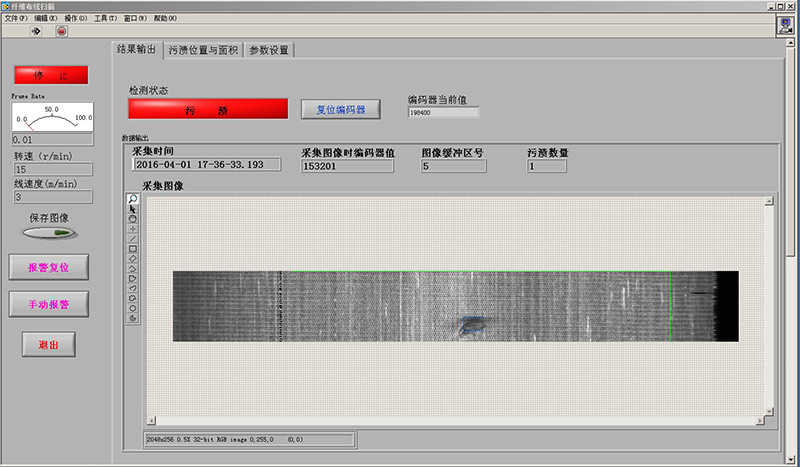Click the 转速 (r/min) input field

[52, 170]
